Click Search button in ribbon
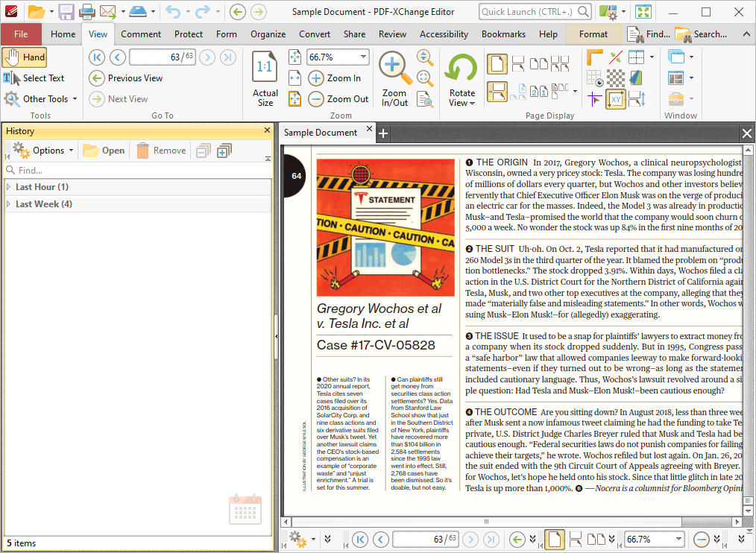This screenshot has height=553, width=756. tap(701, 34)
